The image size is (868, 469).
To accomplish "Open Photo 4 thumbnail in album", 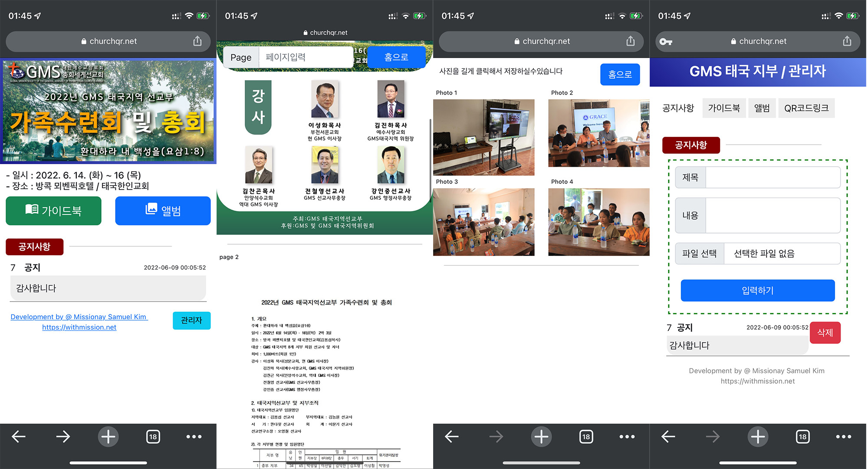I will click(x=599, y=222).
